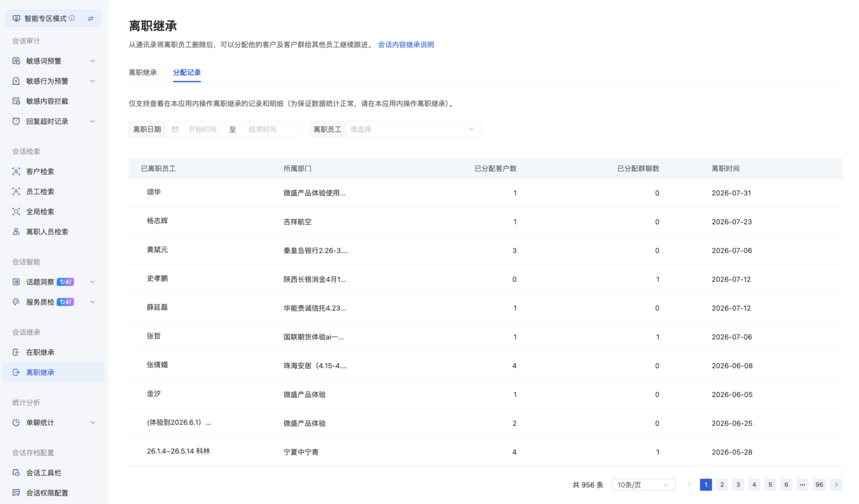Expand the 单聊统计 chevron
The height and width of the screenshot is (504, 859).
tap(92, 422)
